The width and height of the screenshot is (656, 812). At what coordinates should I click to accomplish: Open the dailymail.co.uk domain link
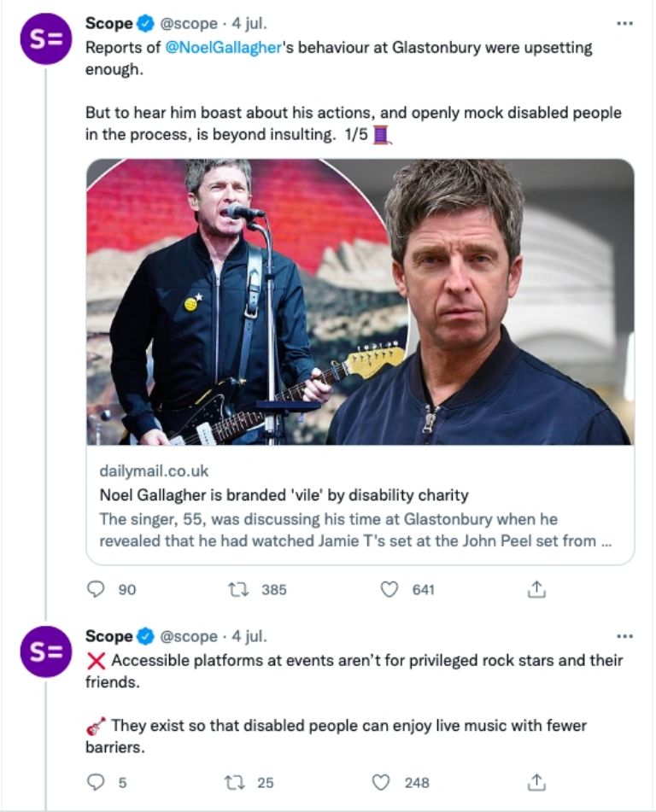pyautogui.click(x=154, y=471)
